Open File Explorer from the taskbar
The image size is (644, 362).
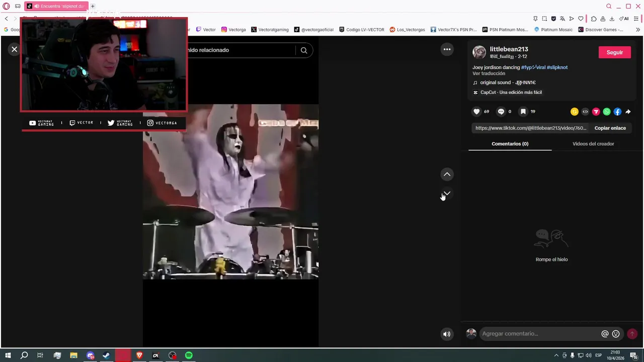tap(73, 355)
